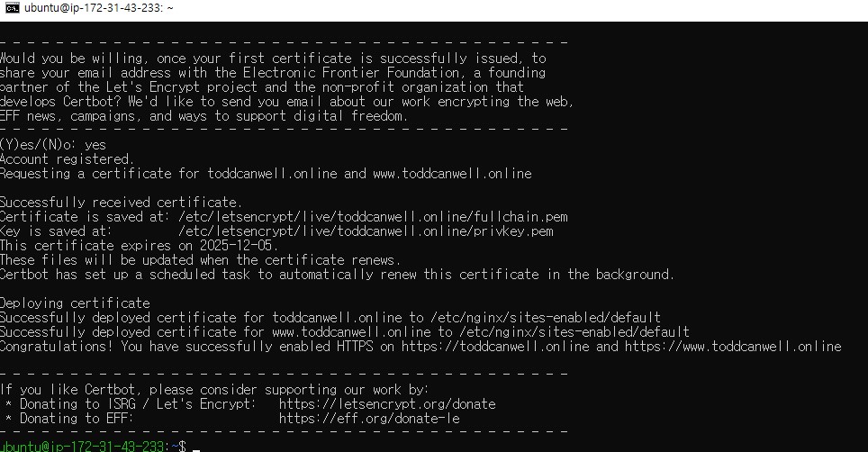Click the privkey.pem key path
Viewport: 868px width, 452px height.
pyautogui.click(x=366, y=231)
